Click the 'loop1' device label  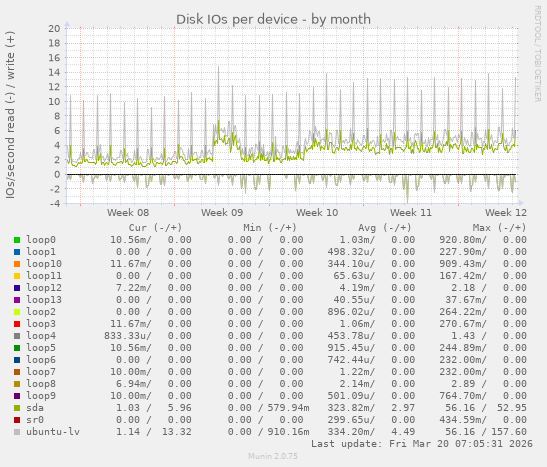tap(41, 252)
